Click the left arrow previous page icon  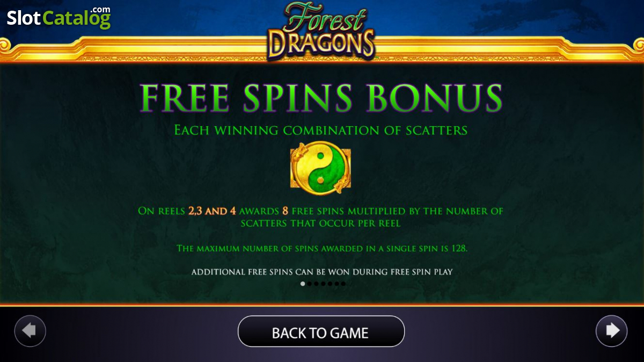[x=30, y=331]
